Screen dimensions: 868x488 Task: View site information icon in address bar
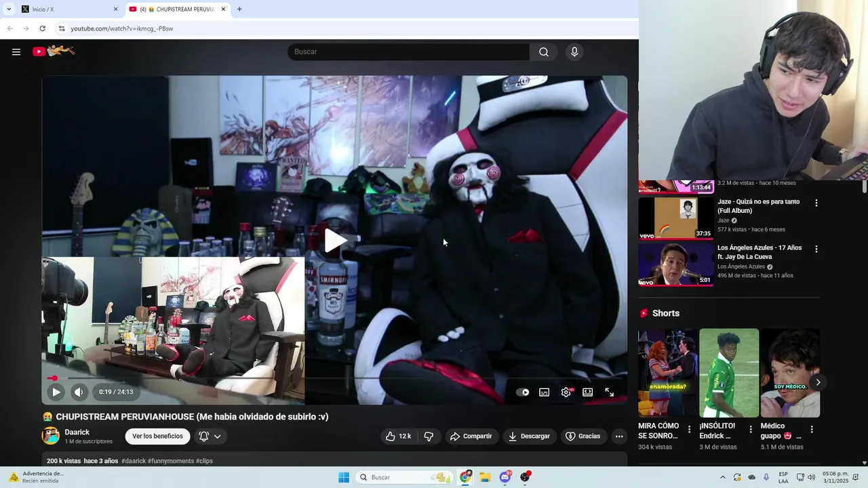click(62, 28)
